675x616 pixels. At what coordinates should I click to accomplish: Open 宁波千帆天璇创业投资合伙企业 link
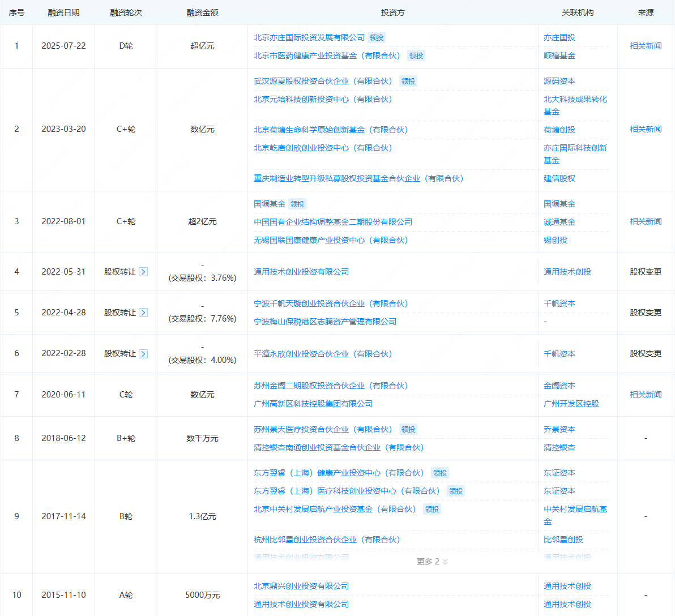click(x=331, y=303)
